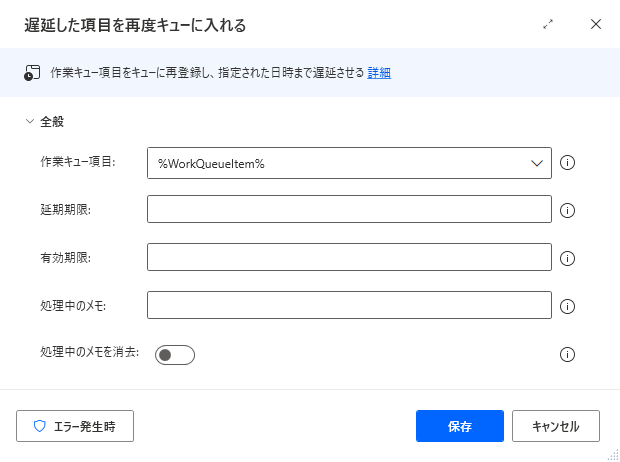620x462 pixels.
Task: Toggle the 処理中のメモを消去 switch
Action: coord(175,355)
